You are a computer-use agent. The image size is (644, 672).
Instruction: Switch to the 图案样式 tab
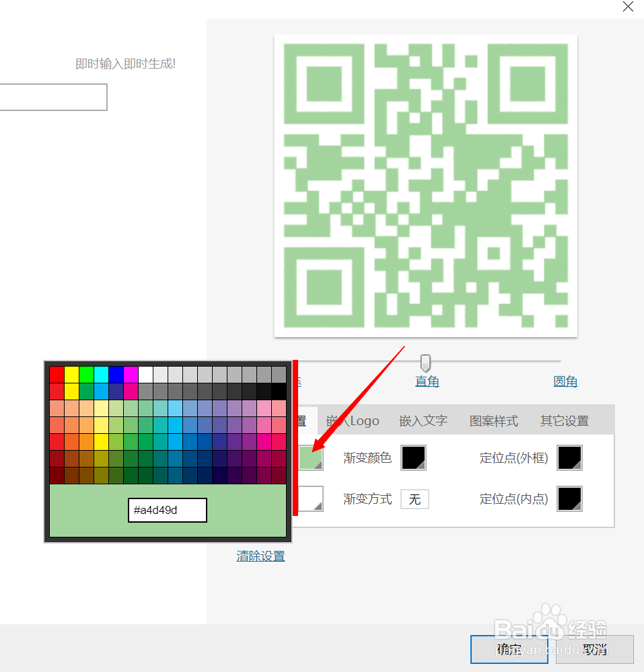tap(493, 421)
